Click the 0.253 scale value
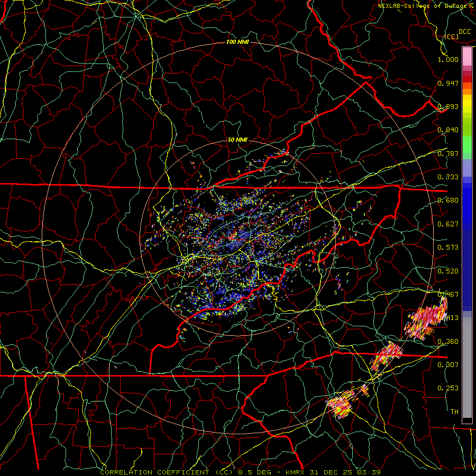Screen dimensions: 476x476 (448, 388)
